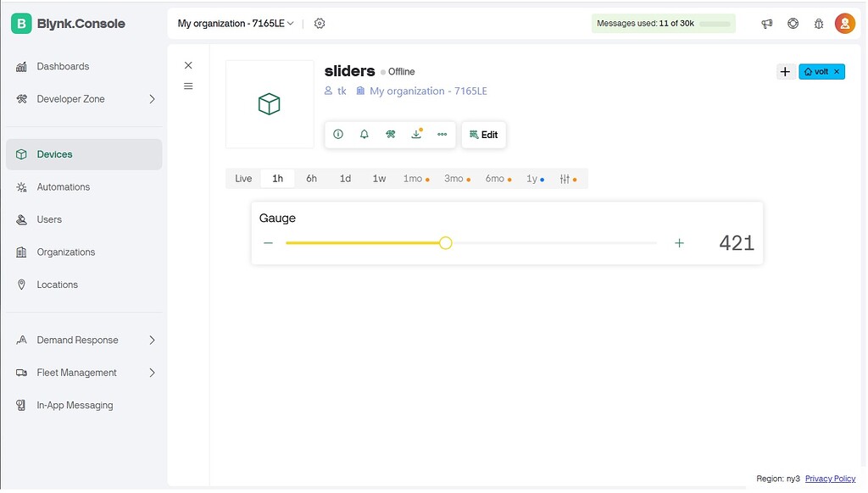Open the Devices section in the sidebar
The image size is (868, 493).
pyautogui.click(x=55, y=154)
